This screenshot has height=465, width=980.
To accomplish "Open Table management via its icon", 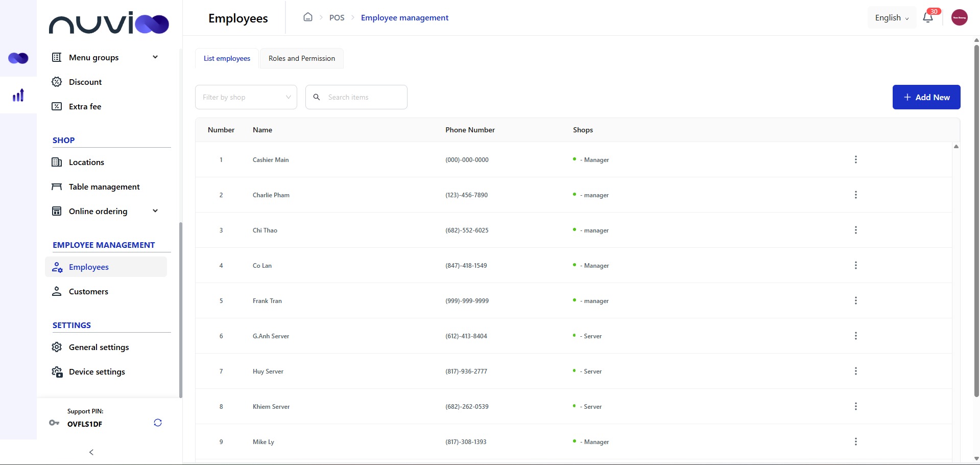I will (x=57, y=187).
